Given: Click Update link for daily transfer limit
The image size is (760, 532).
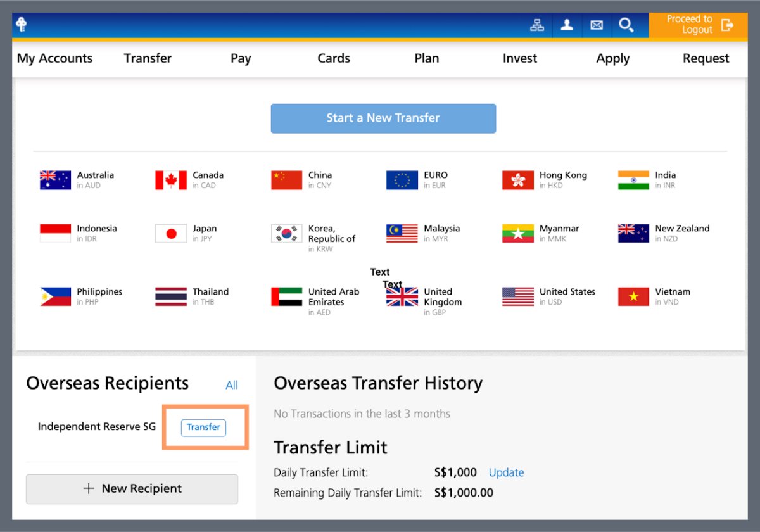Looking at the screenshot, I should (506, 472).
